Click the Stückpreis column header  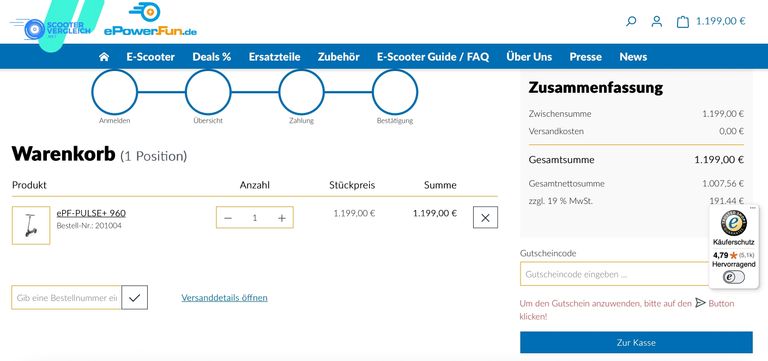pos(352,185)
